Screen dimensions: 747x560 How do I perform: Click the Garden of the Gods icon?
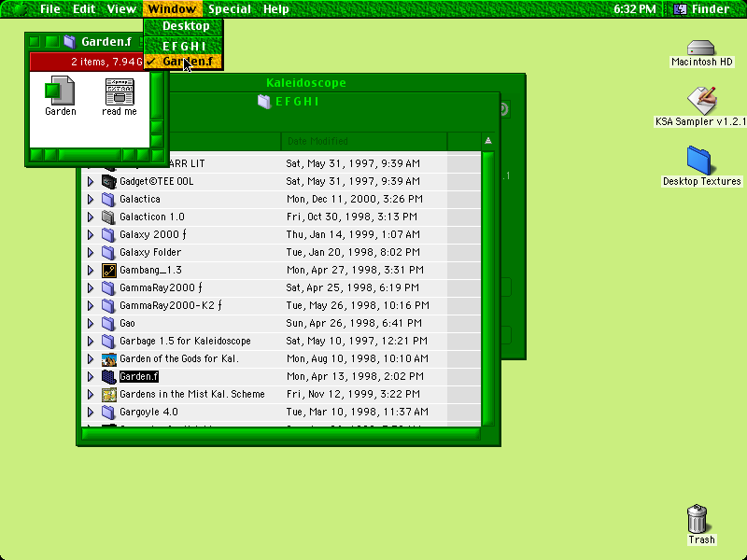point(108,359)
